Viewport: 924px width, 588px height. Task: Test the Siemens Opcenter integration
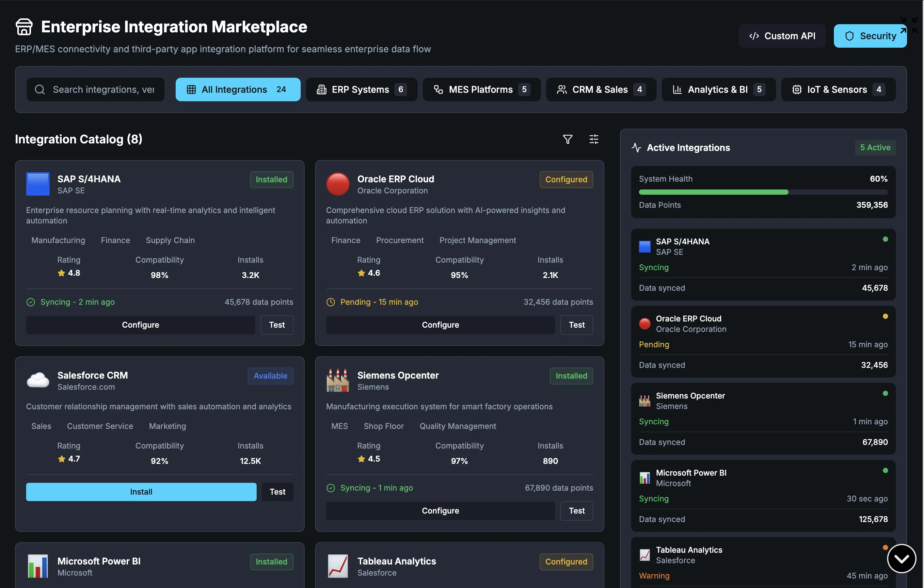577,511
